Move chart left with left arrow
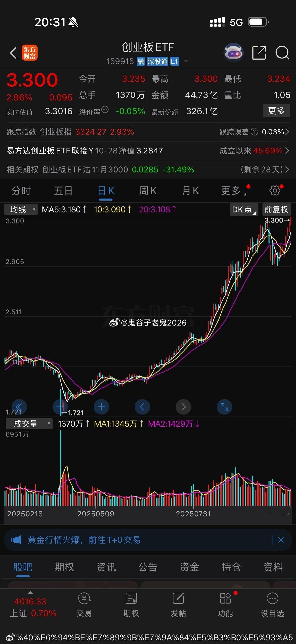 (142, 407)
